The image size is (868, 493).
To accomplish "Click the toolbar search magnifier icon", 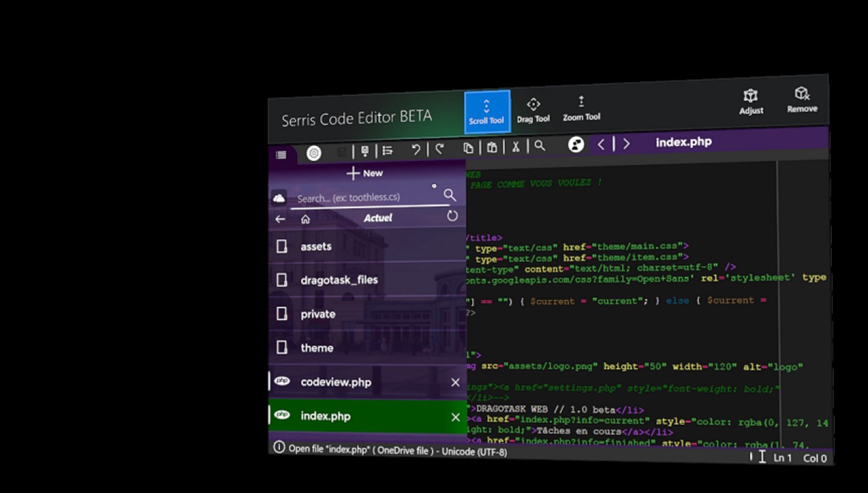I will (539, 146).
